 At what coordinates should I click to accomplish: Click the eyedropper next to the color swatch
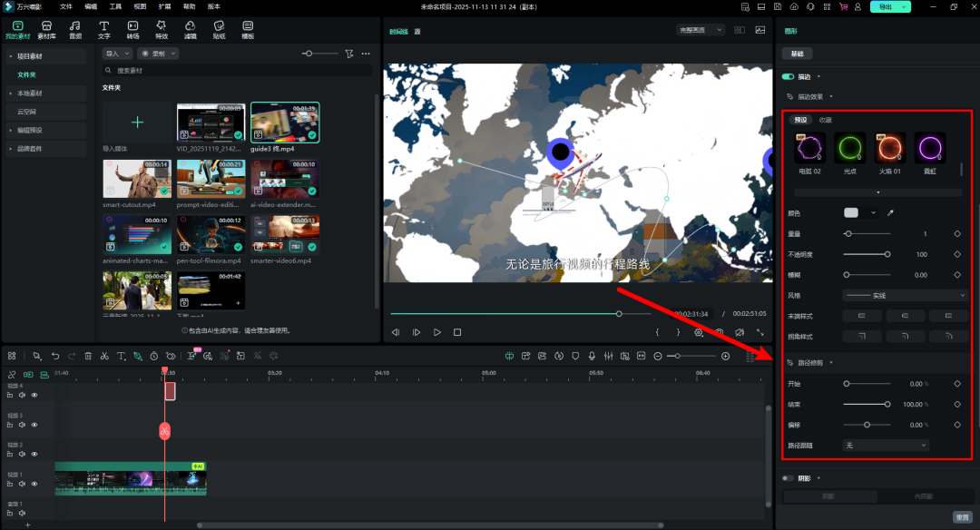tap(891, 213)
